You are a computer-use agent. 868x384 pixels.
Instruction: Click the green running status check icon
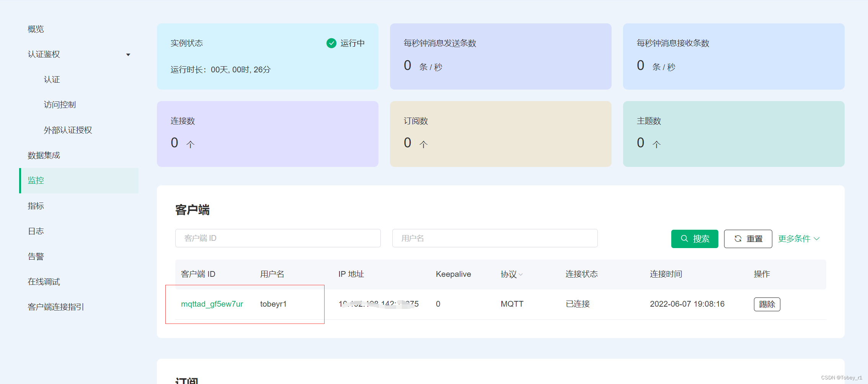[331, 43]
